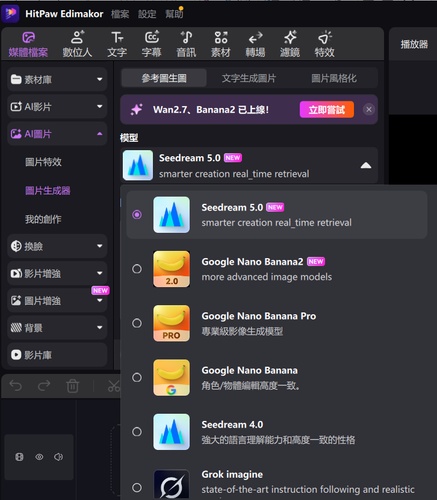
Task: Select the Google Nano Banana2 radio button
Action: (x=137, y=269)
